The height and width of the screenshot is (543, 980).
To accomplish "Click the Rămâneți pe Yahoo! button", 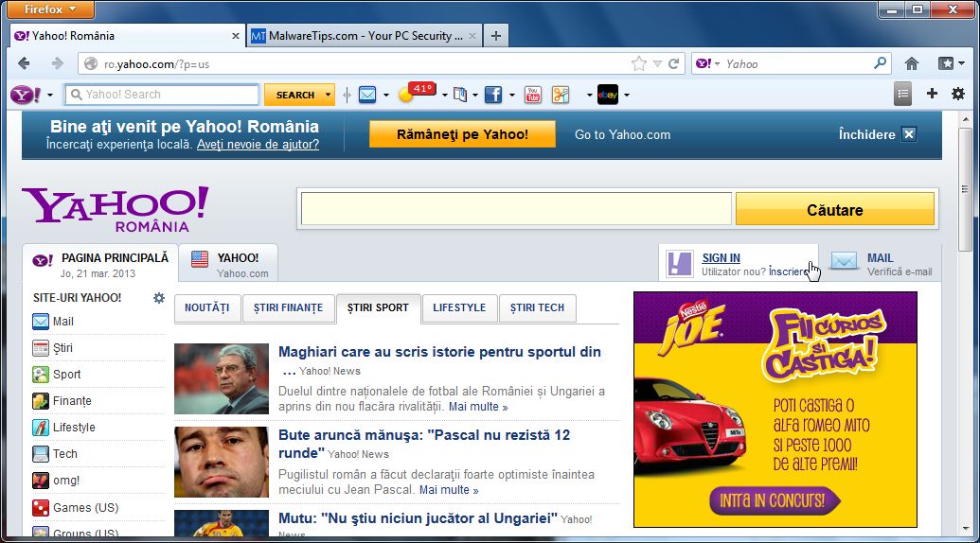I will coord(462,134).
